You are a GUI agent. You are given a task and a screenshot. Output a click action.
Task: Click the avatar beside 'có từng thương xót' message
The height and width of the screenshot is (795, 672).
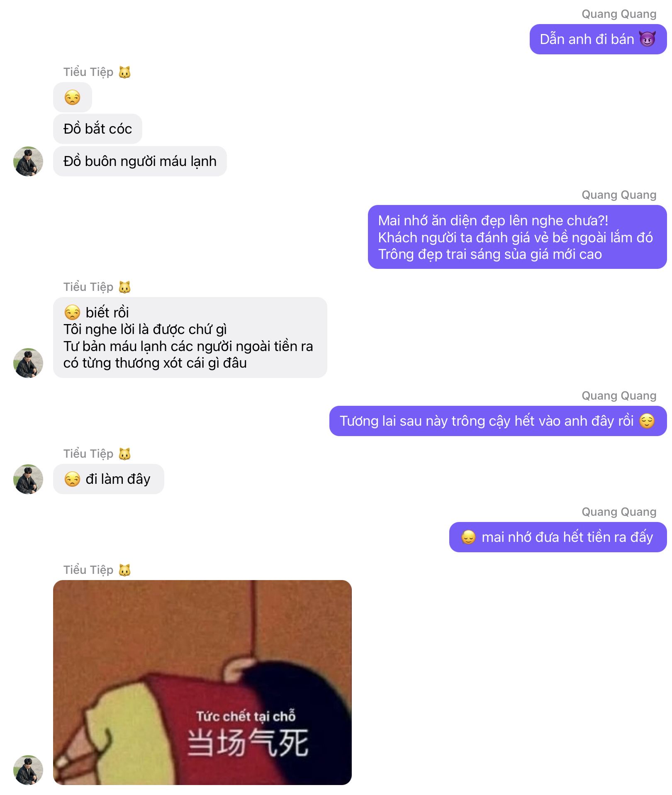tap(28, 363)
